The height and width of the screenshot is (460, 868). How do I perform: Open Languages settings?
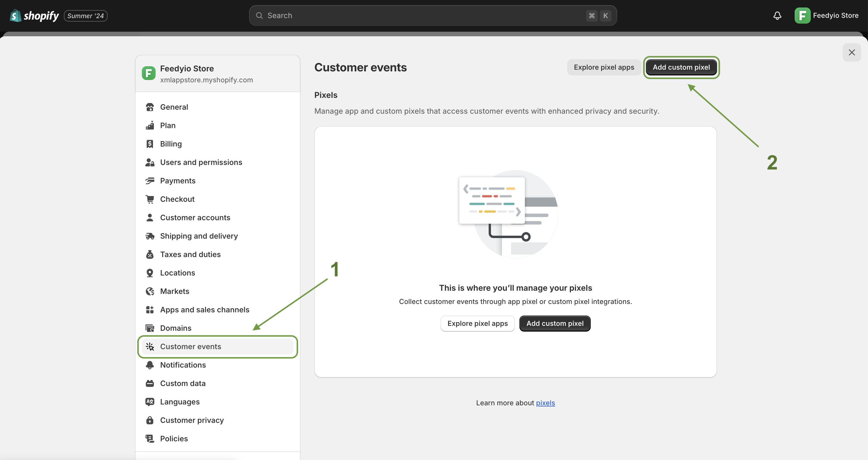point(218,402)
